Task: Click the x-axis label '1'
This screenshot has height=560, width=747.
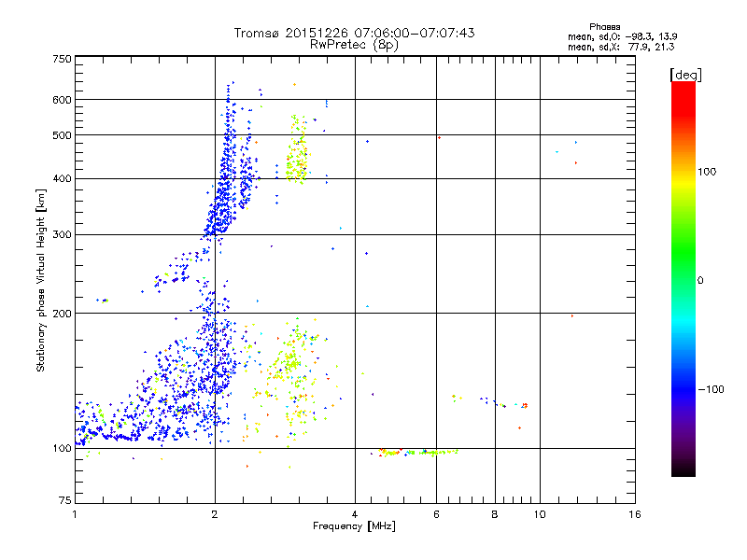Action: tap(76, 514)
